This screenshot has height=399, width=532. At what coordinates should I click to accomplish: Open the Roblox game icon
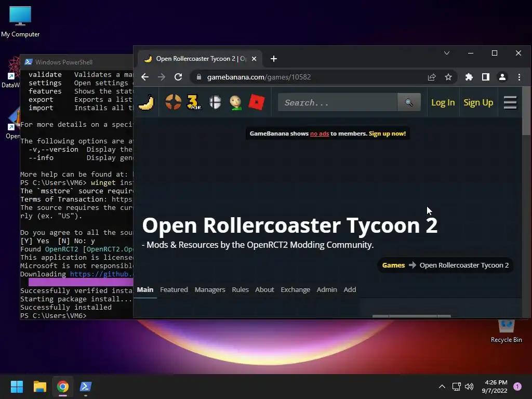click(257, 102)
